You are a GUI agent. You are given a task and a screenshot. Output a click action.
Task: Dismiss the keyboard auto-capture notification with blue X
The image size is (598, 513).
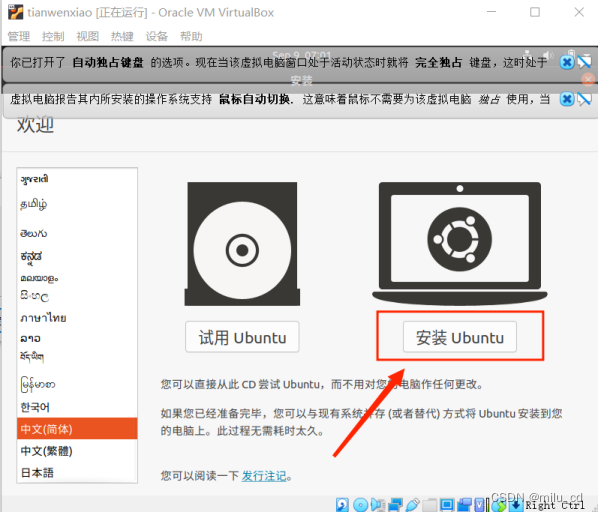pyautogui.click(x=567, y=62)
